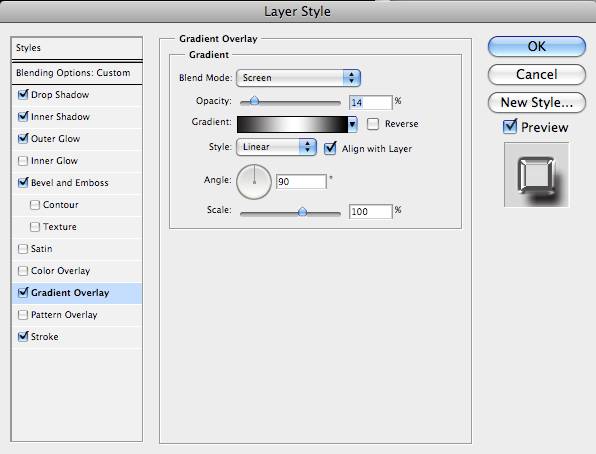Confirm with the OK button
The height and width of the screenshot is (454, 596).
pos(537,47)
